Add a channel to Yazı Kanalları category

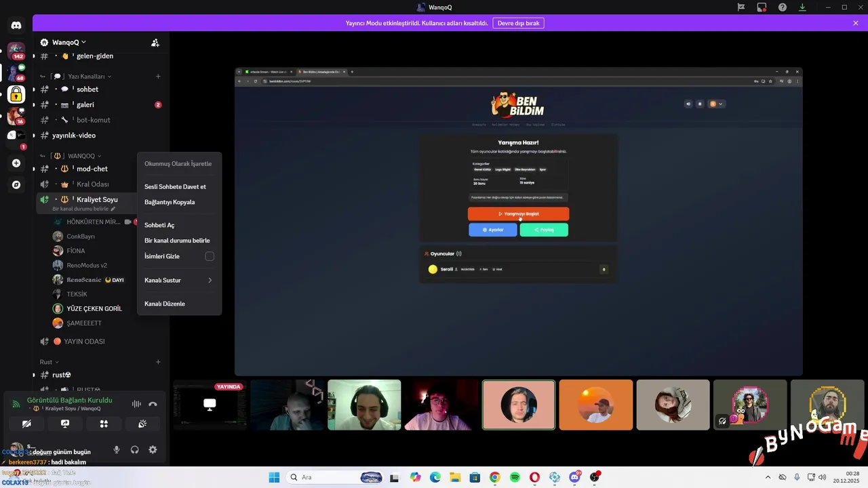(158, 77)
